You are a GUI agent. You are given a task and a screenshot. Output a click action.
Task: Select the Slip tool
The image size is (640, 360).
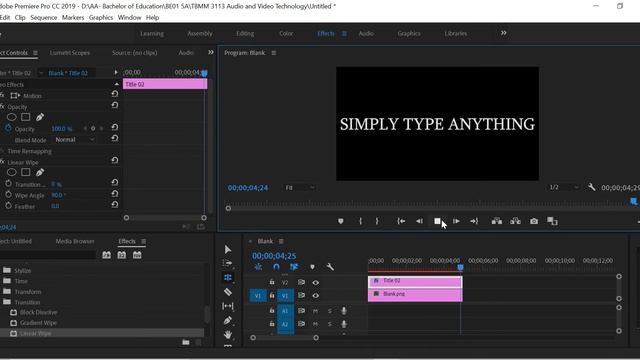click(x=228, y=306)
